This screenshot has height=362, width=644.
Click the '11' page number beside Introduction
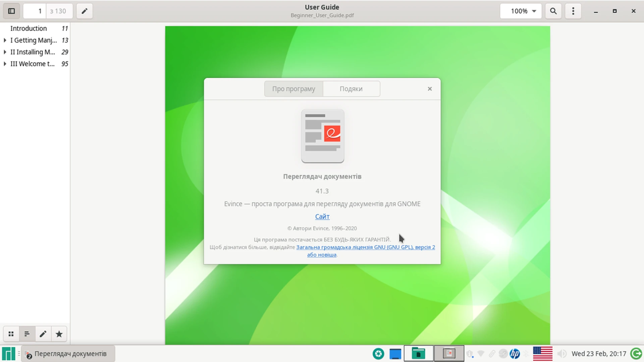65,28
